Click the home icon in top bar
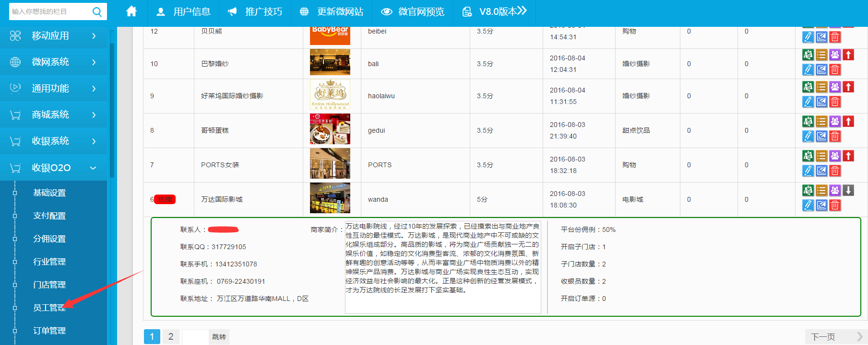 [x=131, y=11]
